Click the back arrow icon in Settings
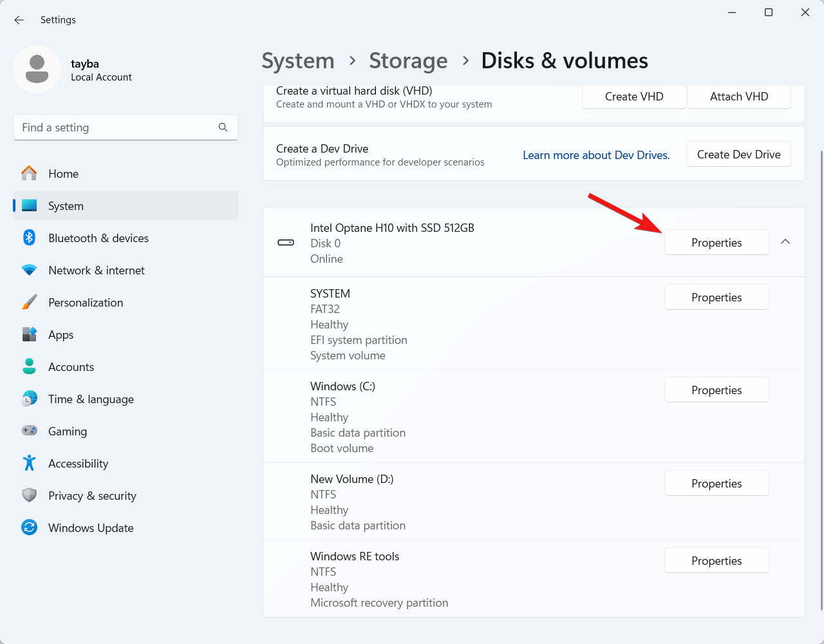 (19, 20)
